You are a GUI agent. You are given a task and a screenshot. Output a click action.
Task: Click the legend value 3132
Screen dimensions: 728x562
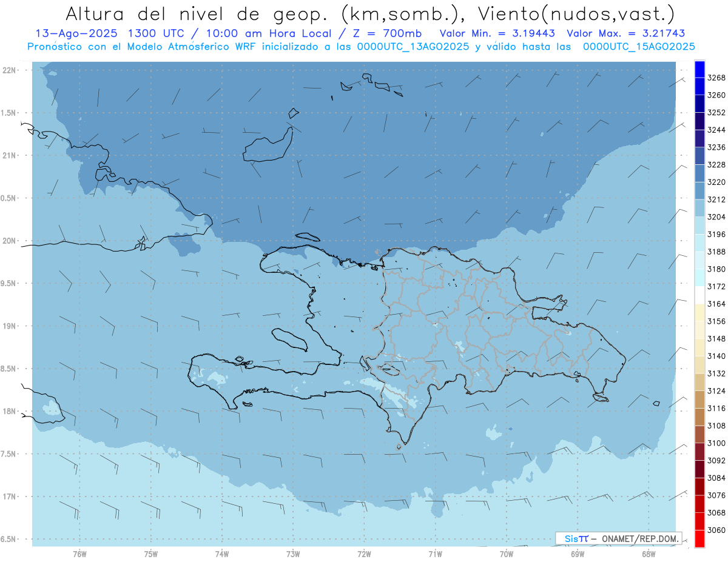click(x=716, y=373)
